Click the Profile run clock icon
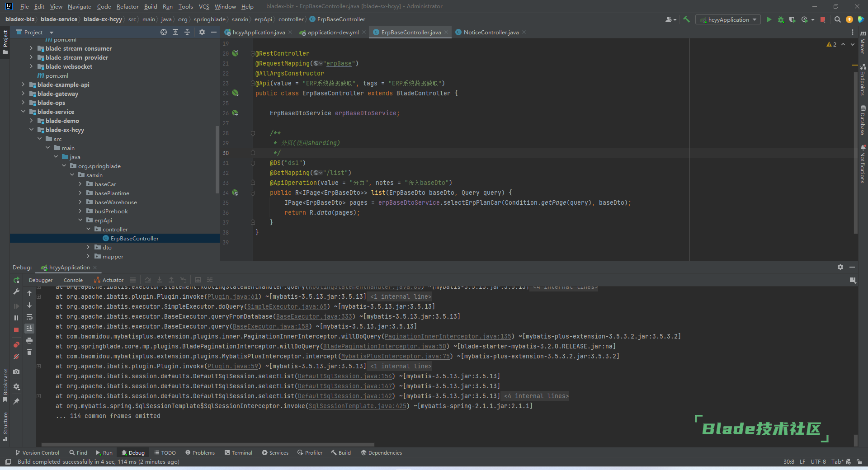 pyautogui.click(x=804, y=19)
